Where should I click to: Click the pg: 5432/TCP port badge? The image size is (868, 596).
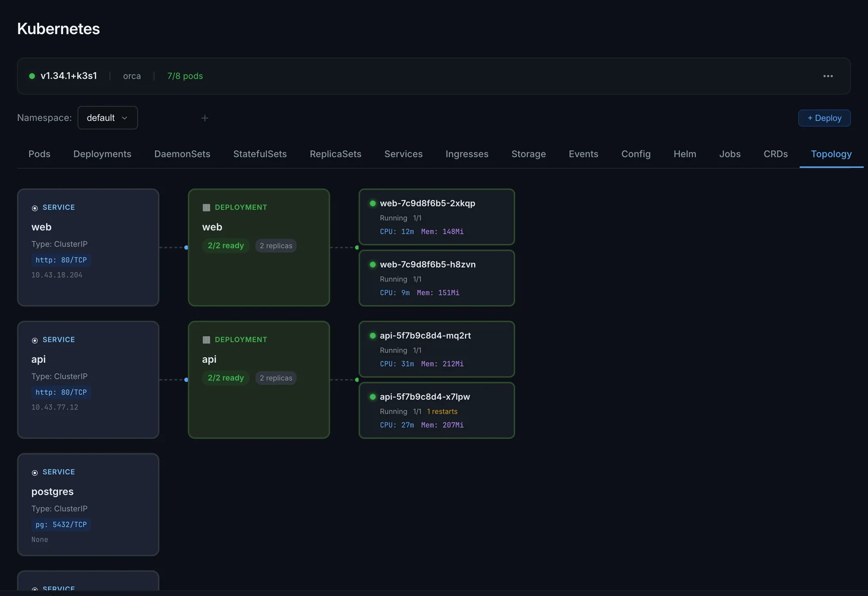pyautogui.click(x=61, y=524)
